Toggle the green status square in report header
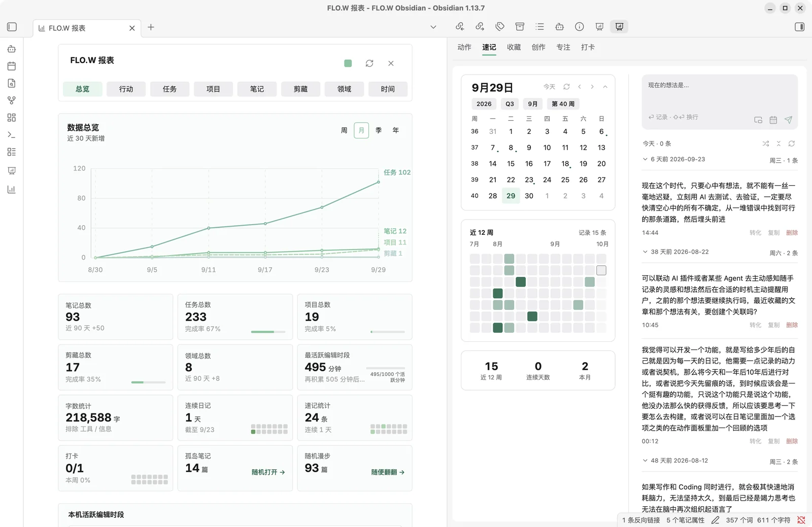The image size is (812, 527). click(x=348, y=63)
